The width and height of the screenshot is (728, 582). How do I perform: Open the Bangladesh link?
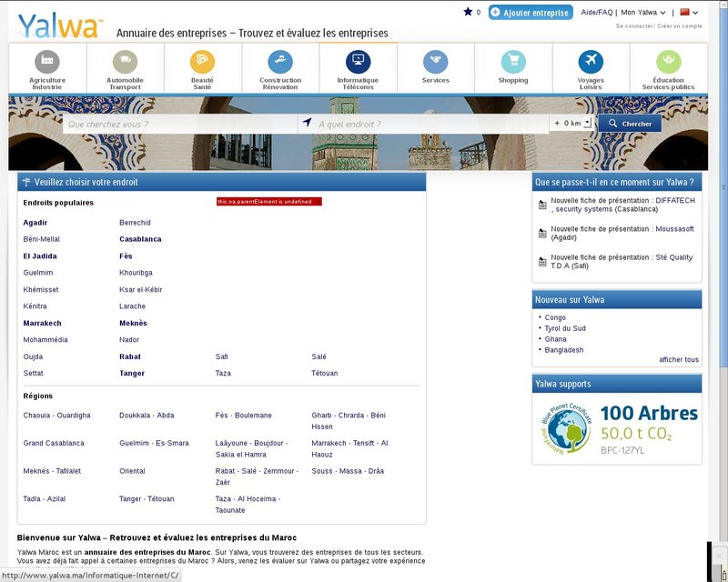[563, 350]
